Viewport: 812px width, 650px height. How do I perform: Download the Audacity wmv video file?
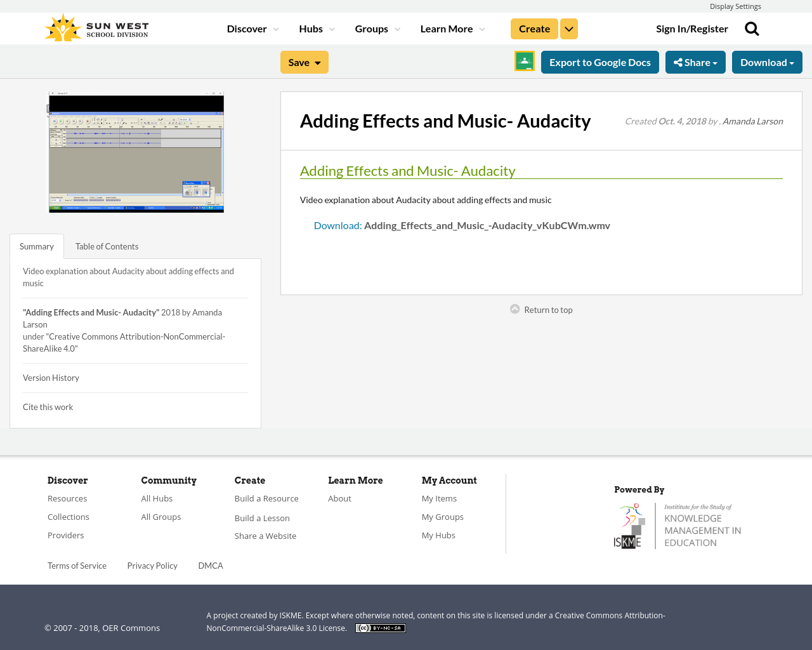coord(487,225)
